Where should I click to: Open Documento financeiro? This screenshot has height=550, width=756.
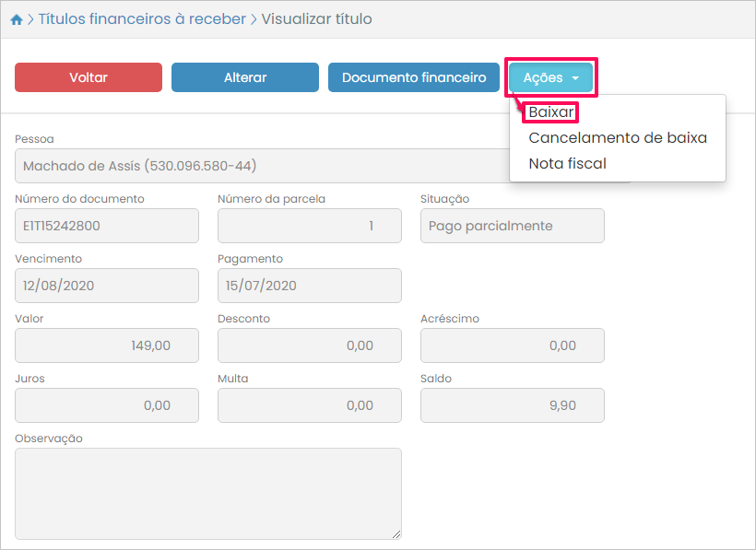pyautogui.click(x=414, y=77)
